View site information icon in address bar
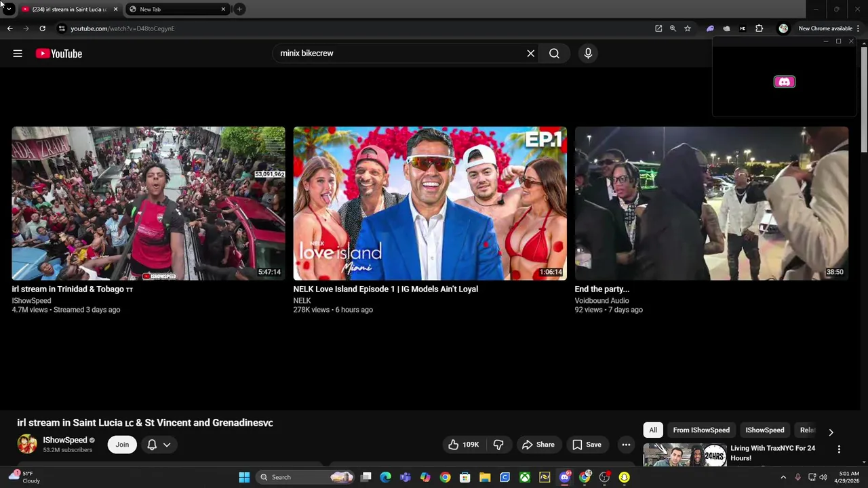This screenshot has width=868, height=488. (x=62, y=28)
